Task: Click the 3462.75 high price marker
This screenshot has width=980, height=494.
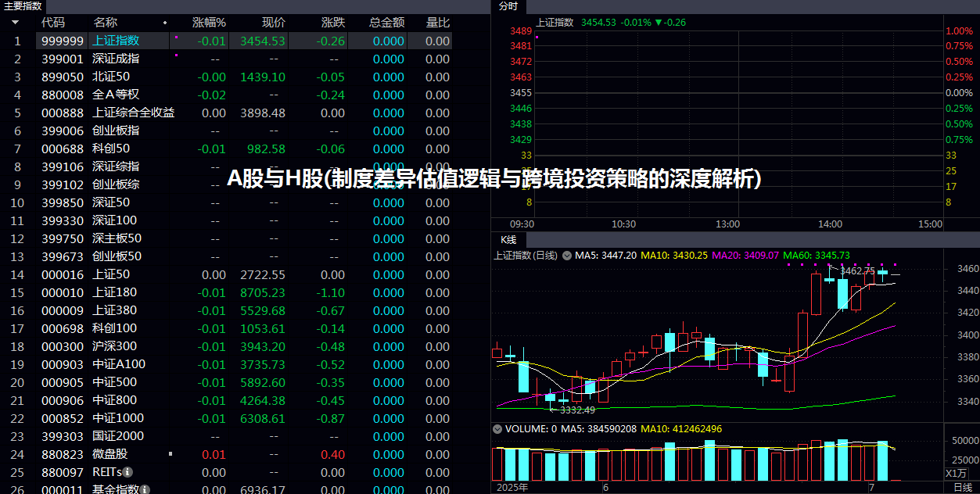Action: pyautogui.click(x=857, y=271)
